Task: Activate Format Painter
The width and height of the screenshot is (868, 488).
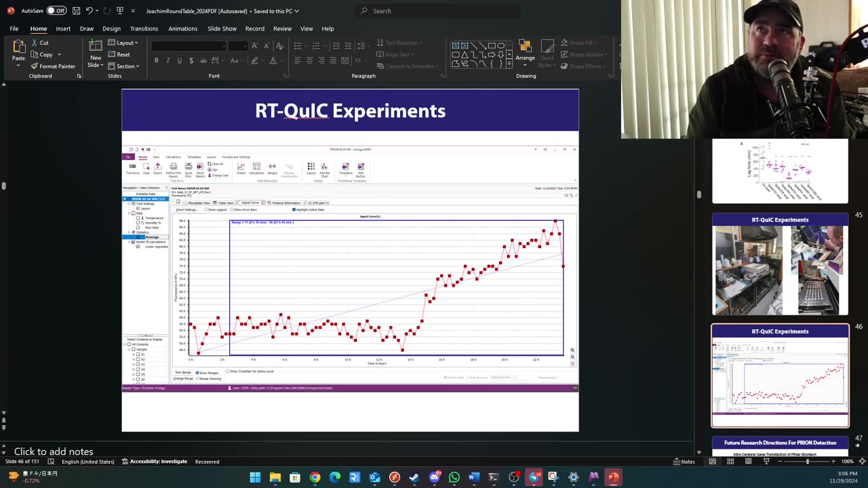Action: click(53, 66)
